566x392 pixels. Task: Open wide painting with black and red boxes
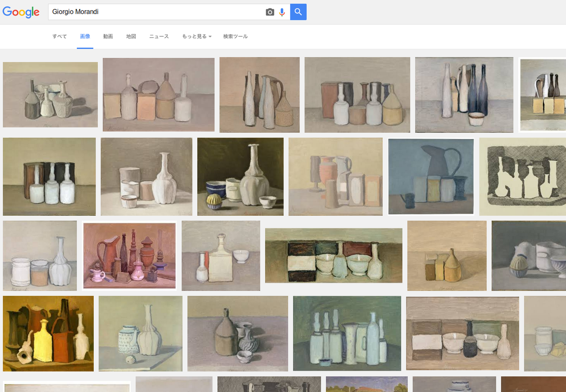pyautogui.click(x=334, y=255)
